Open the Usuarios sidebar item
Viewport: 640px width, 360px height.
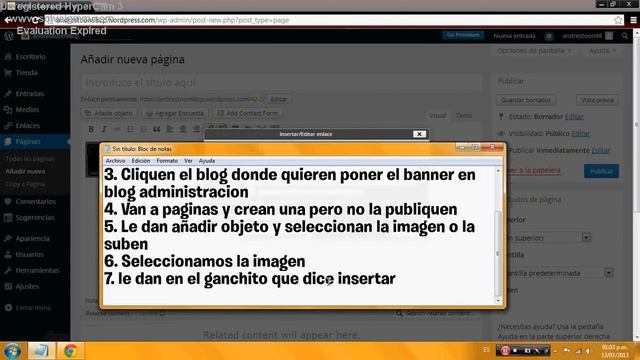coord(29,254)
